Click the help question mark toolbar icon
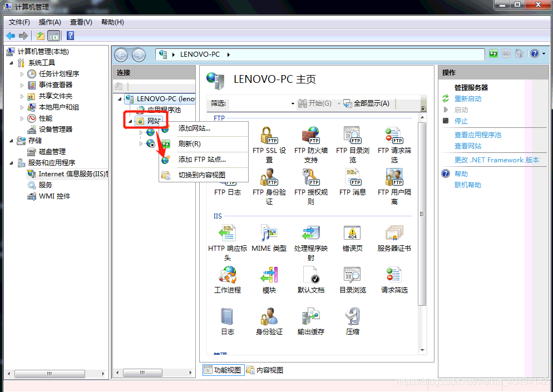Screen dimensions: 553x392 pyautogui.click(x=70, y=36)
